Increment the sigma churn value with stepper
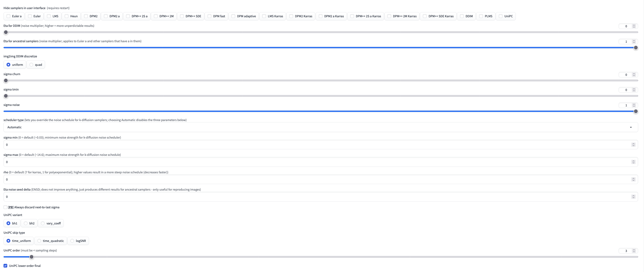This screenshot has width=644, height=272. click(634, 73)
